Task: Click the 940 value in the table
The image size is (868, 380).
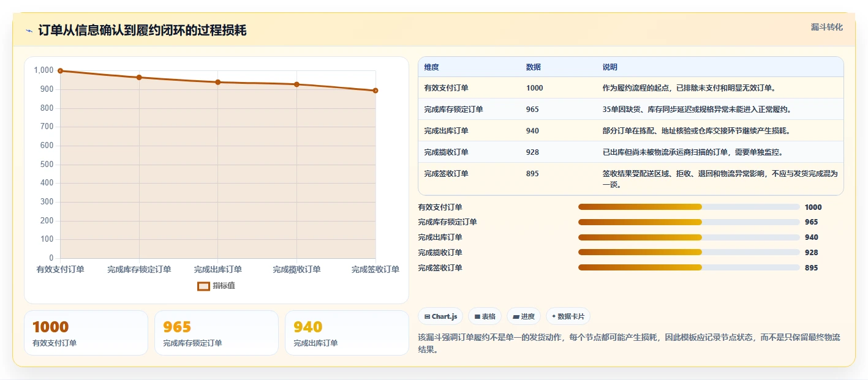Action: [x=532, y=131]
